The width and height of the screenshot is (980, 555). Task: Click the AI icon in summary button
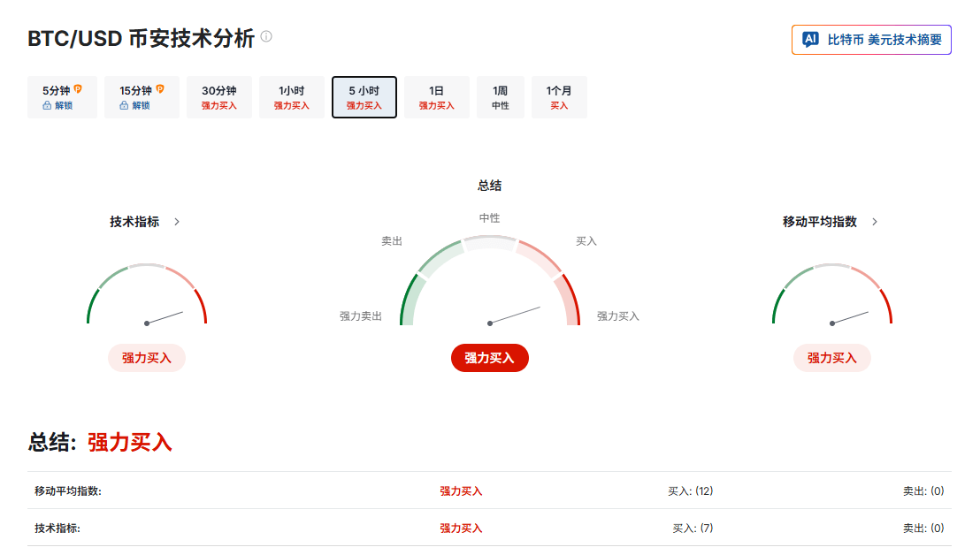811,40
